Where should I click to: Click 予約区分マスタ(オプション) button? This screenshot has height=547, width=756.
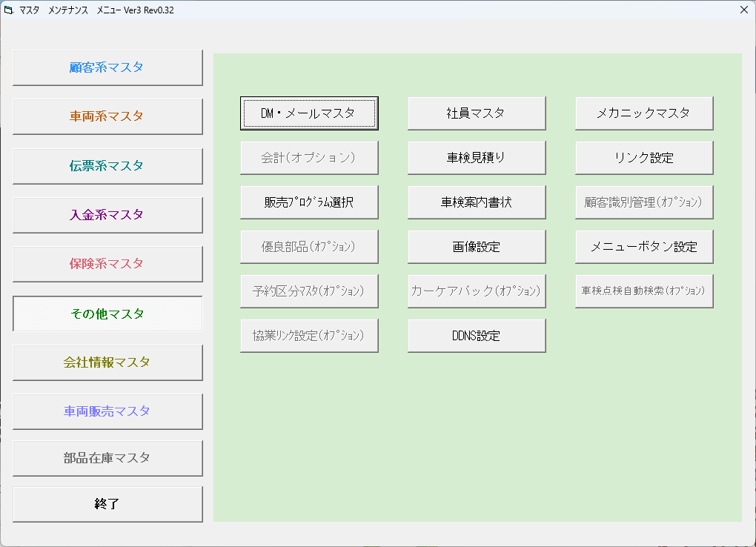point(309,291)
